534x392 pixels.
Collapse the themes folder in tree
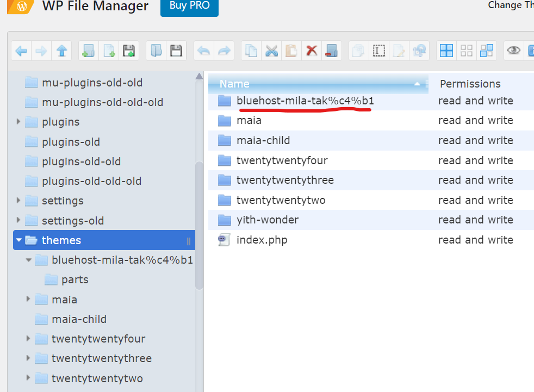[18, 240]
